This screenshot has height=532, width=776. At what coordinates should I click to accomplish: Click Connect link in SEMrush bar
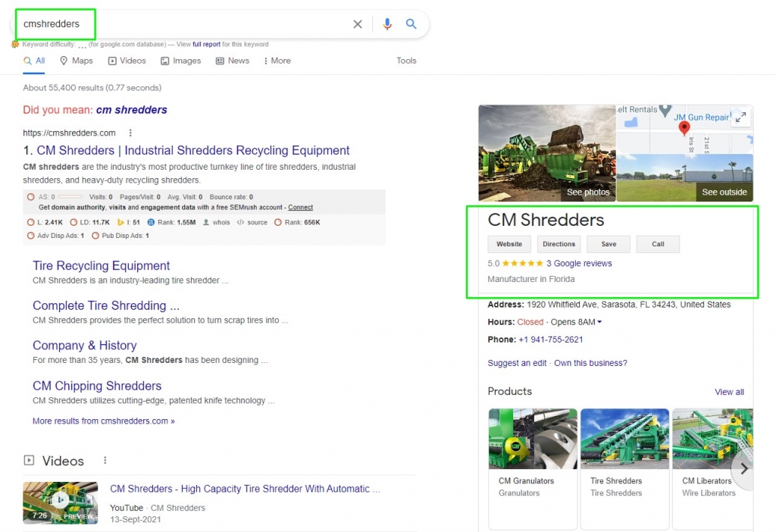(300, 208)
